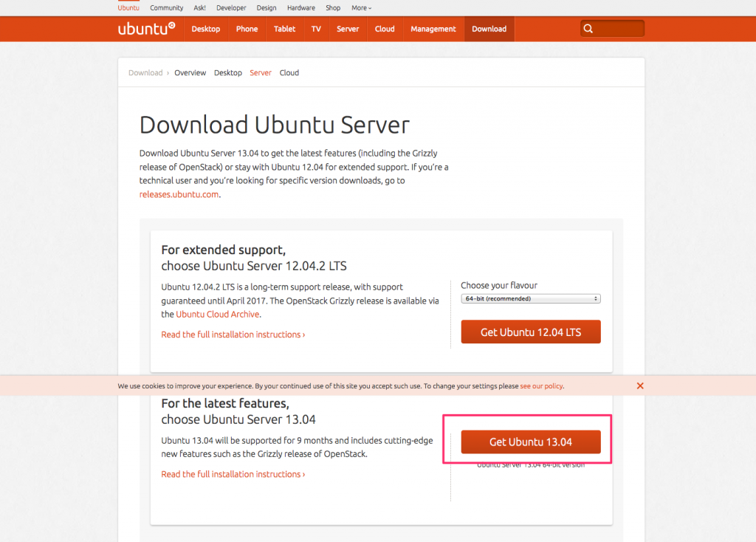Follow the releases.ubuntu.com link

179,194
